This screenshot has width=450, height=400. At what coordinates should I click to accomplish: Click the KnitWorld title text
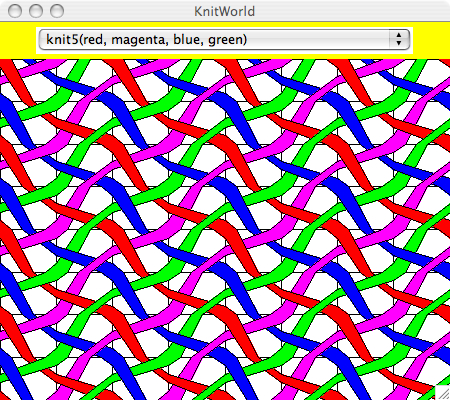tap(224, 11)
